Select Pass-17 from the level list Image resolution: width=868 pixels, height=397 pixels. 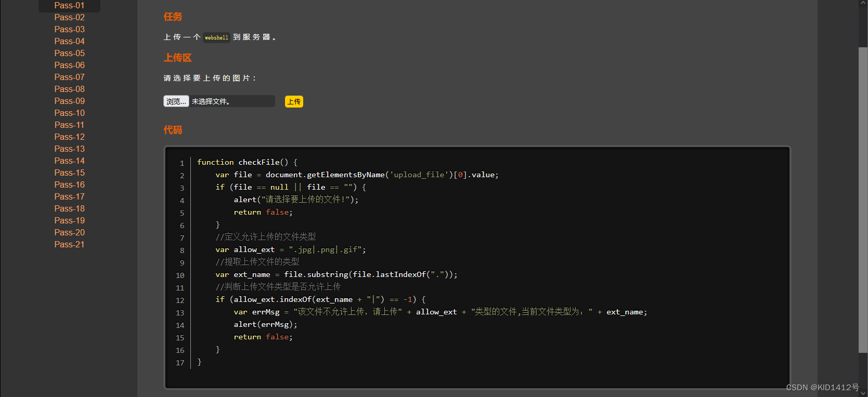69,196
